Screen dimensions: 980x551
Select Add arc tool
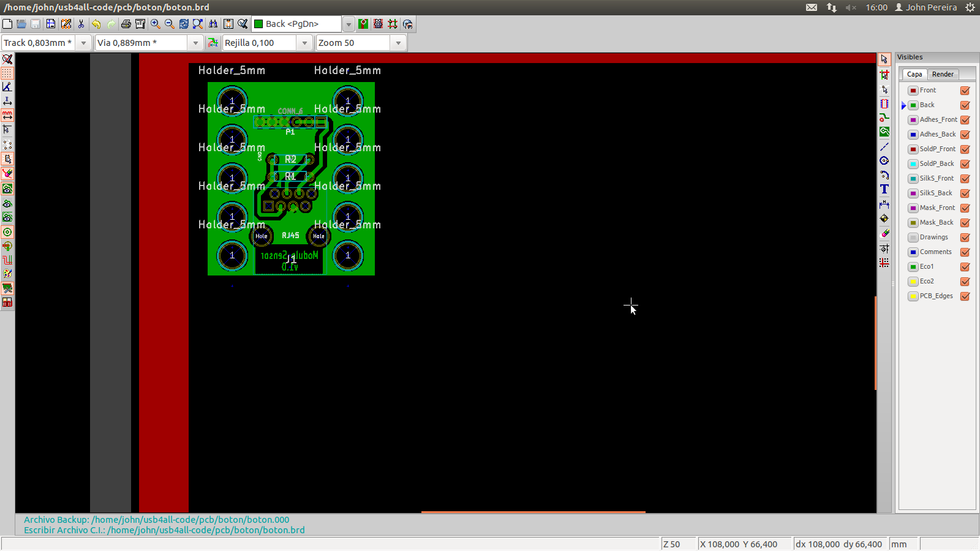click(884, 175)
